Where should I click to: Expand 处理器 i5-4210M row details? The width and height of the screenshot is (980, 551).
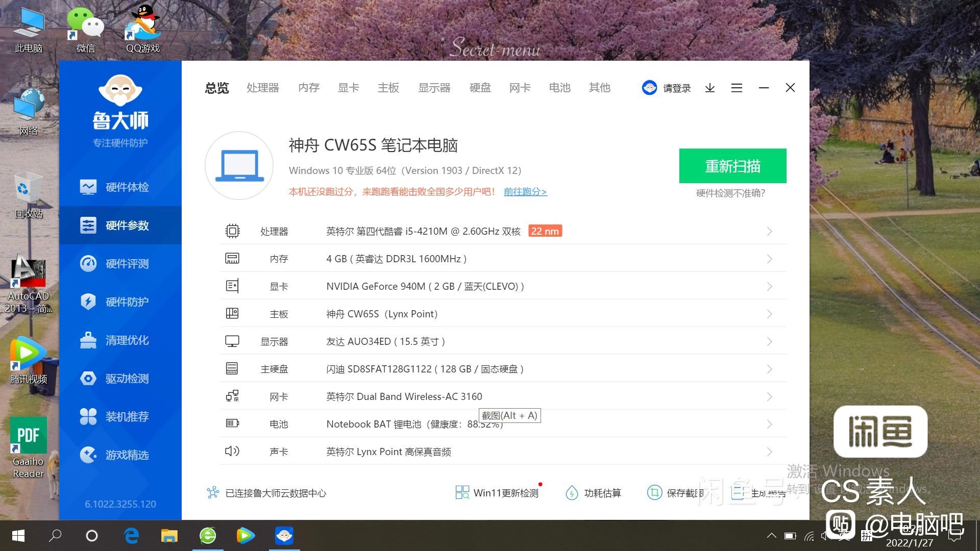(769, 232)
